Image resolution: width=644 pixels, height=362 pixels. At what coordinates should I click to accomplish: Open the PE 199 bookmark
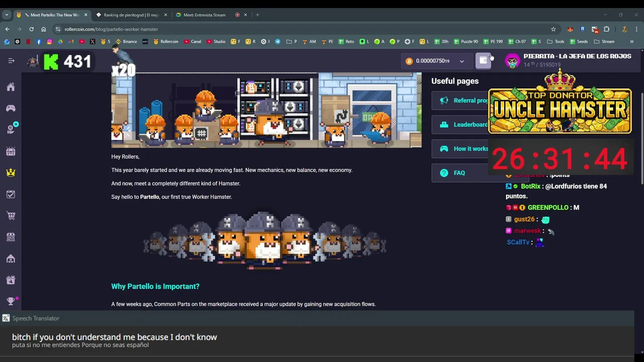(493, 42)
